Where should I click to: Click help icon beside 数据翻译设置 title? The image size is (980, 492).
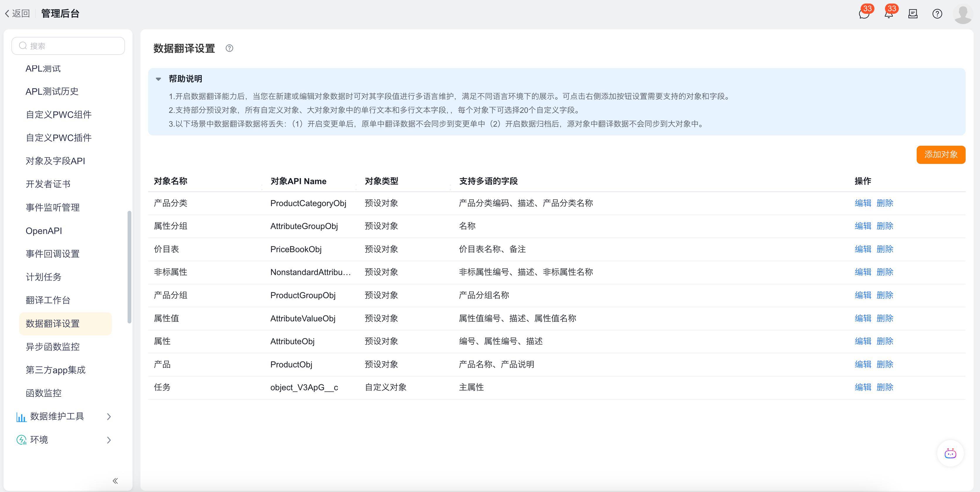[229, 48]
